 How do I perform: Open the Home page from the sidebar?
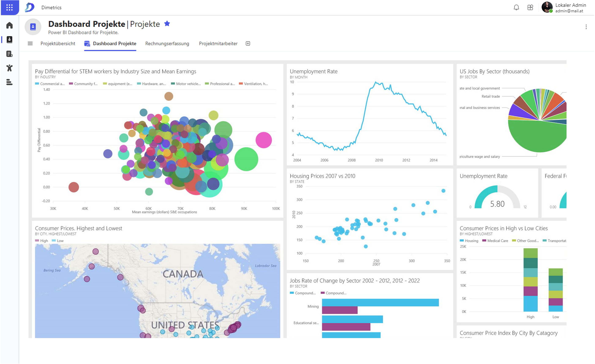tap(10, 25)
